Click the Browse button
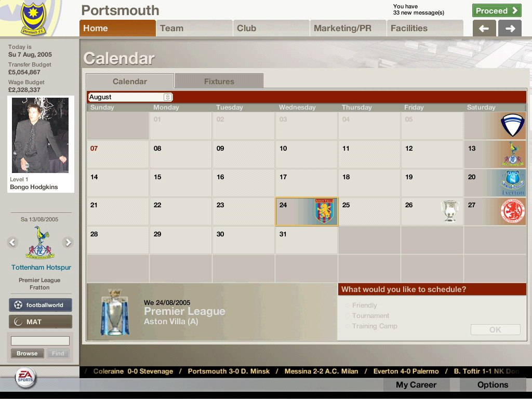This screenshot has height=399, width=532. (27, 353)
